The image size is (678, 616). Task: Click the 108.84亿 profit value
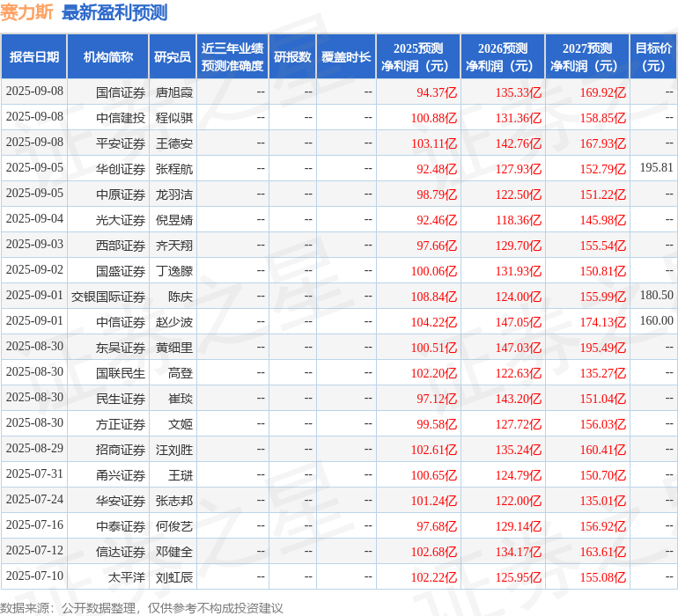tap(434, 297)
